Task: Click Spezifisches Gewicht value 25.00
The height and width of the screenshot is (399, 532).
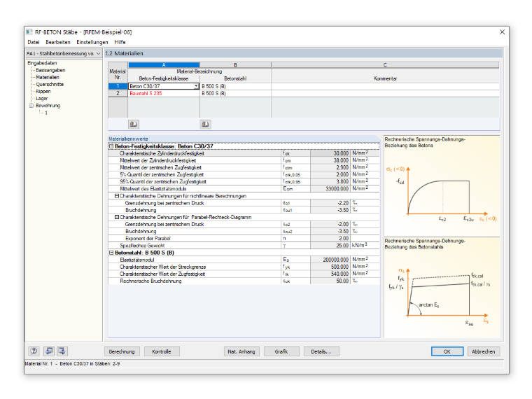Action: 330,246
